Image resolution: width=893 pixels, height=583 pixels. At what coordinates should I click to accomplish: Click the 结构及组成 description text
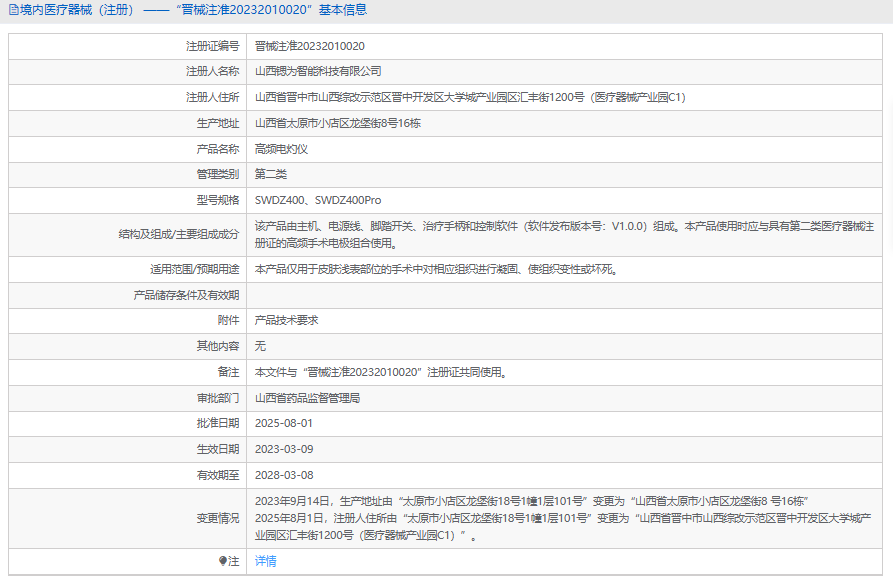click(564, 235)
